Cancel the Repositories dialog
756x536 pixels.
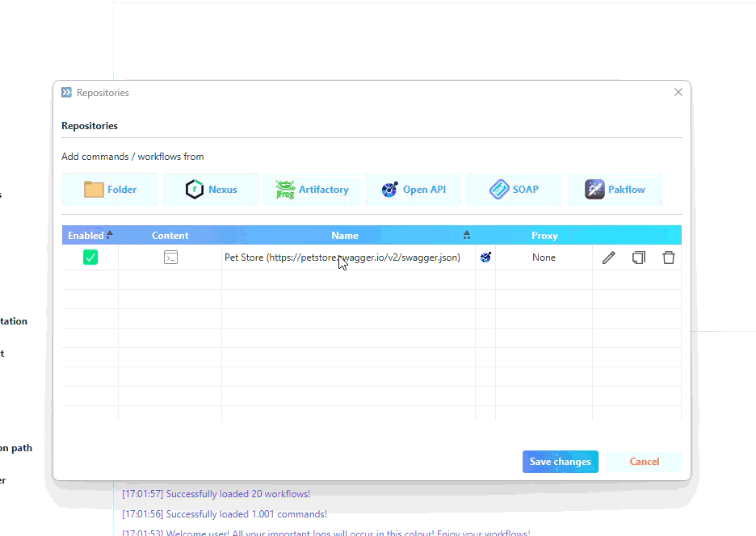[x=644, y=462]
